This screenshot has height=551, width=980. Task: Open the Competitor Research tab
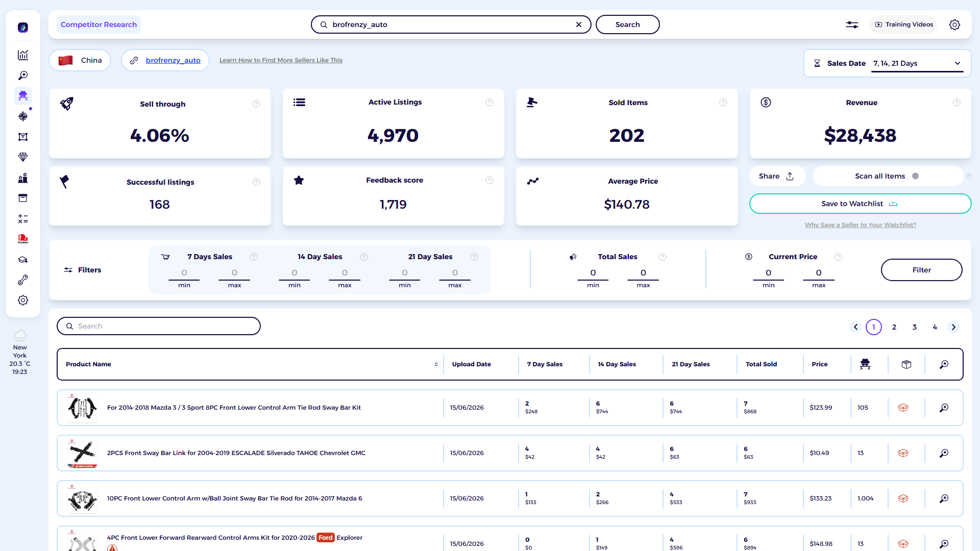tap(99, 24)
